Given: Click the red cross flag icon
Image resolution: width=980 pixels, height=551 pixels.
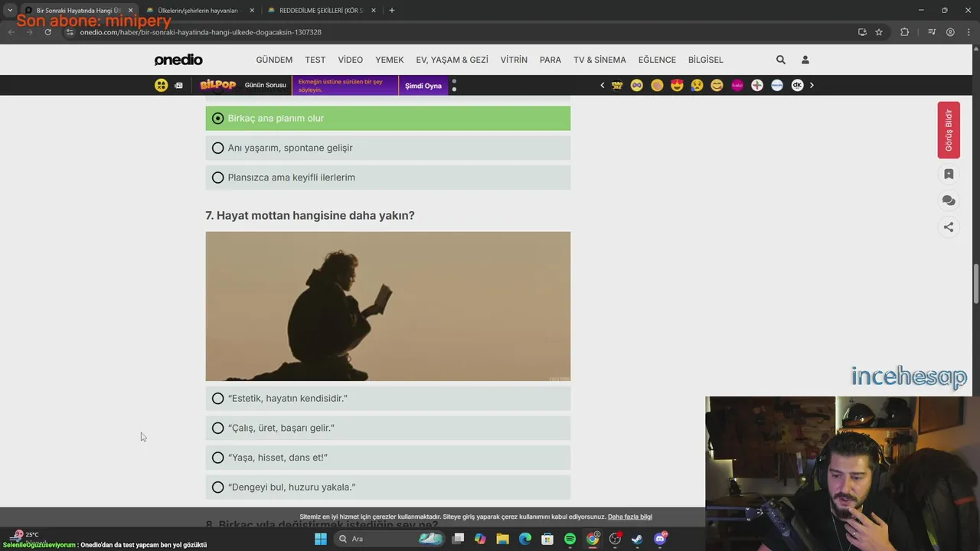Looking at the screenshot, I should point(757,85).
